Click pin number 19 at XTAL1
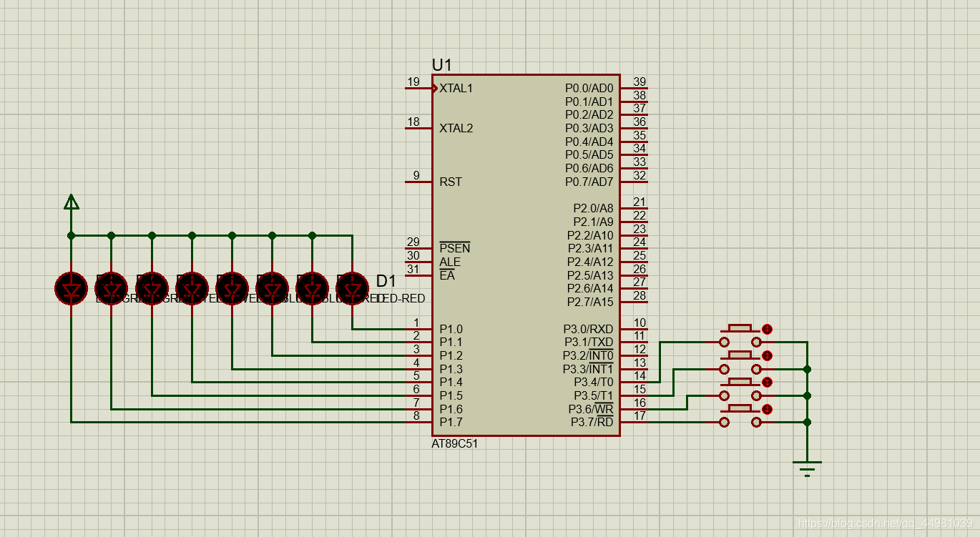 click(413, 82)
